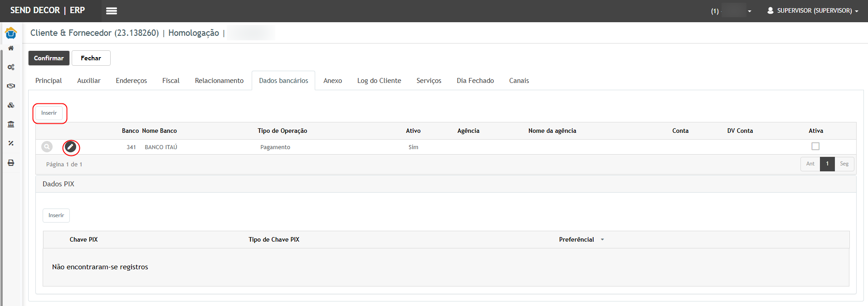Click the Nome da agência column header
Screen dimensions: 868x306
pos(552,131)
